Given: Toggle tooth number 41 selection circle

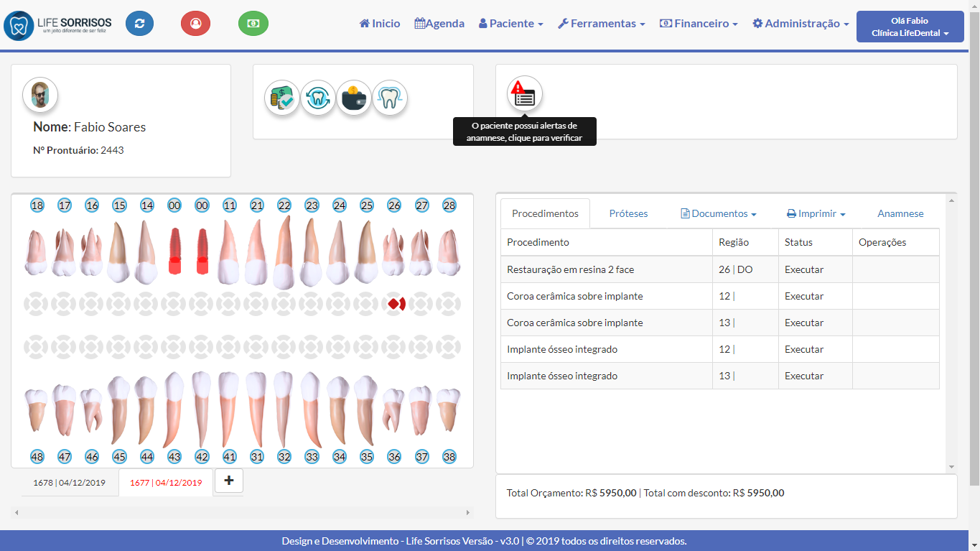Looking at the screenshot, I should [x=229, y=456].
